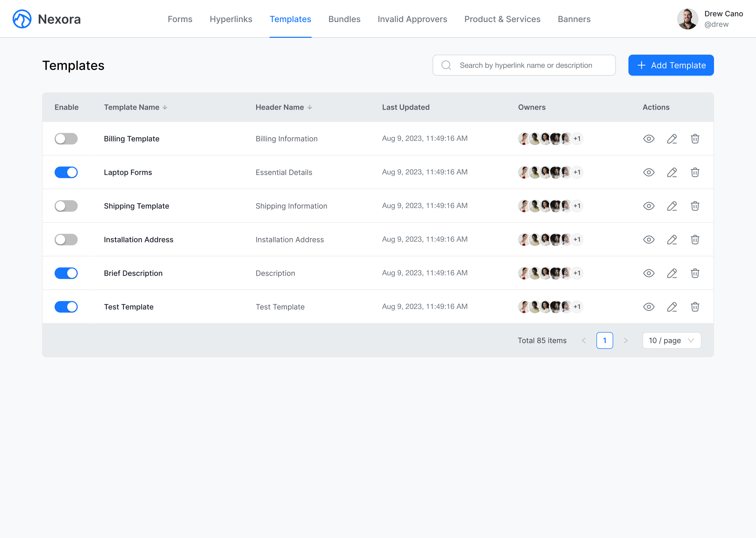Enable the Billing Template toggle

(x=66, y=139)
